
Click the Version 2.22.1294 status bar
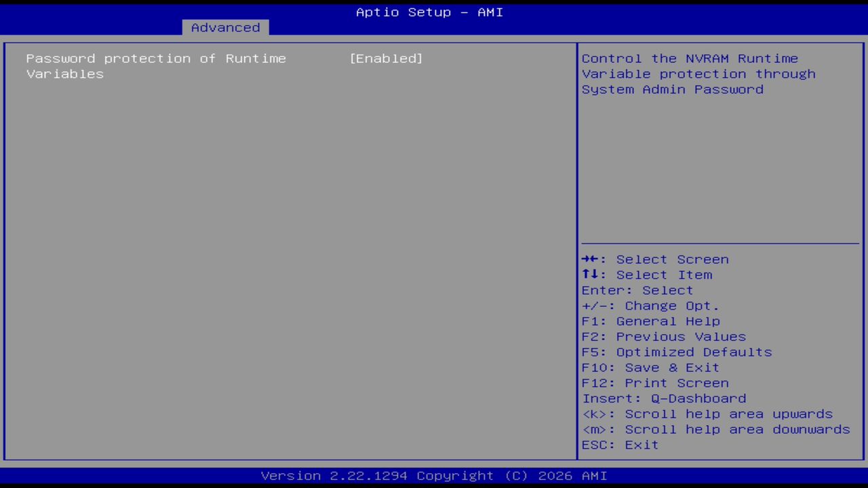click(429, 476)
